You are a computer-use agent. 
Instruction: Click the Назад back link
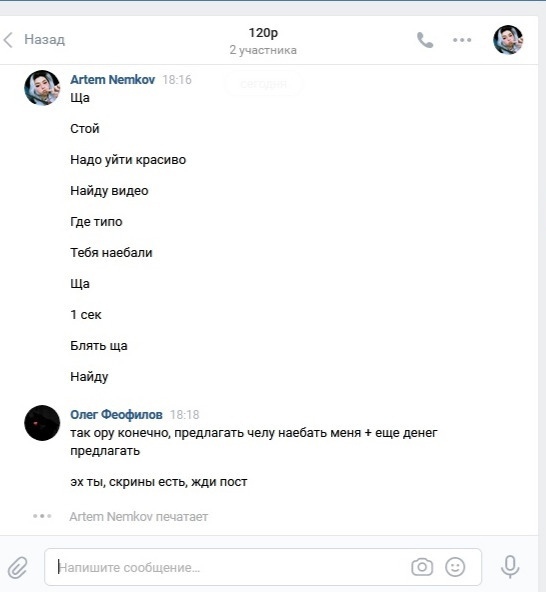(45, 40)
